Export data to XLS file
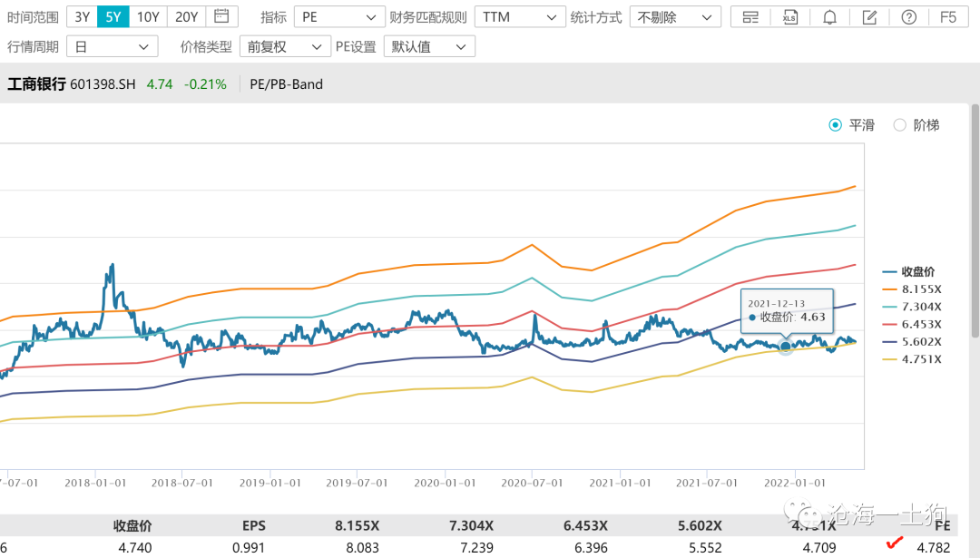 790,17
